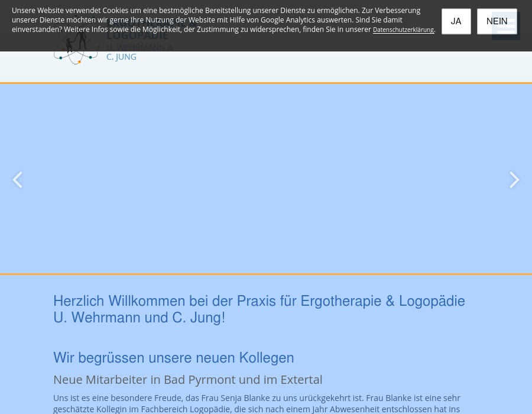
Task: Click 'Neue Mitarbeiter in Bad Pyrmont' subheading
Action: [x=187, y=380]
